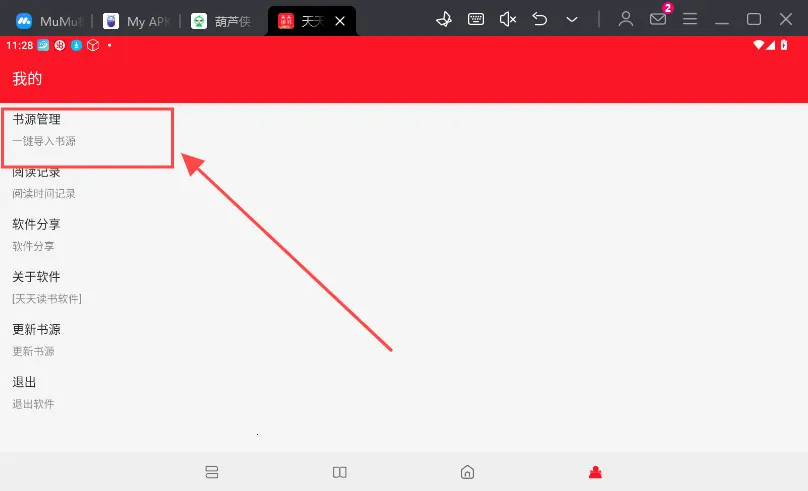Expand the toolbar chevron dropdown
The height and width of the screenshot is (491, 808).
pos(572,19)
